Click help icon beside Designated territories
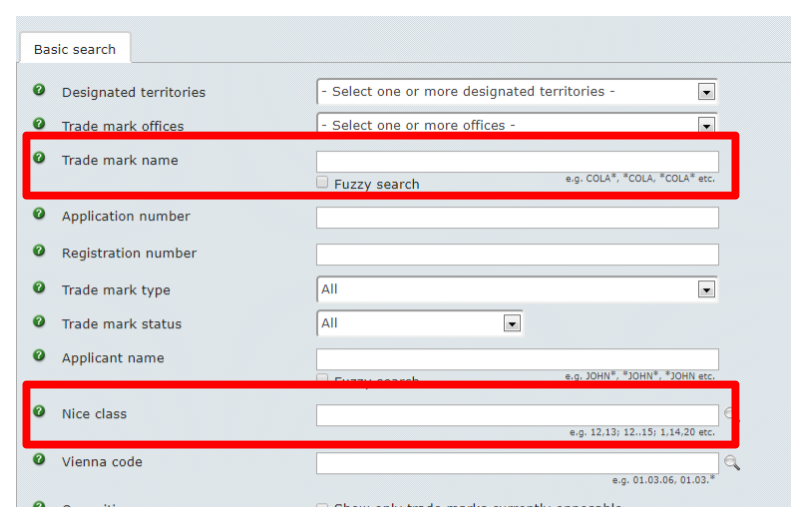802x526 pixels. click(39, 90)
